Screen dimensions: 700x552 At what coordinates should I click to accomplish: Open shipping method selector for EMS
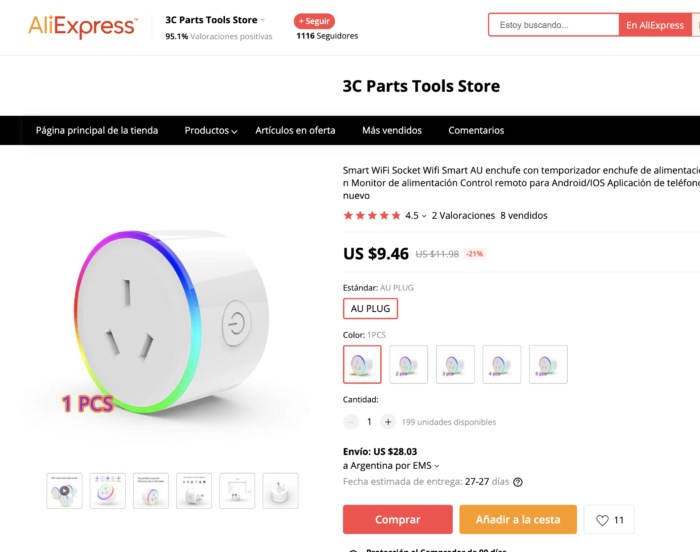pos(391,466)
